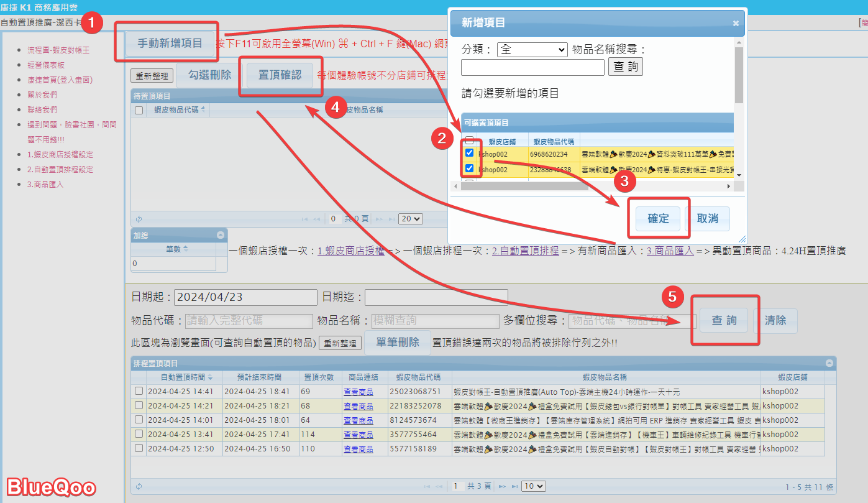Click the 日期起 date input field
Viewport: 868px width, 503px height.
(245, 297)
